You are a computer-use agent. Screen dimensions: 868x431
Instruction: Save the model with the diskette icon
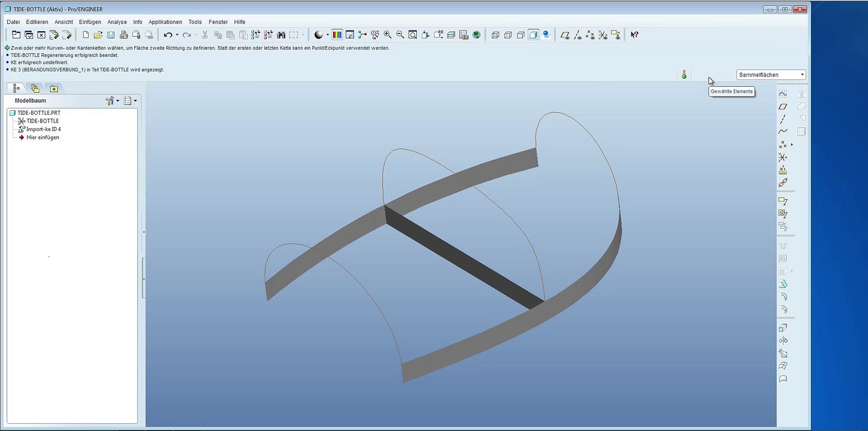point(111,35)
